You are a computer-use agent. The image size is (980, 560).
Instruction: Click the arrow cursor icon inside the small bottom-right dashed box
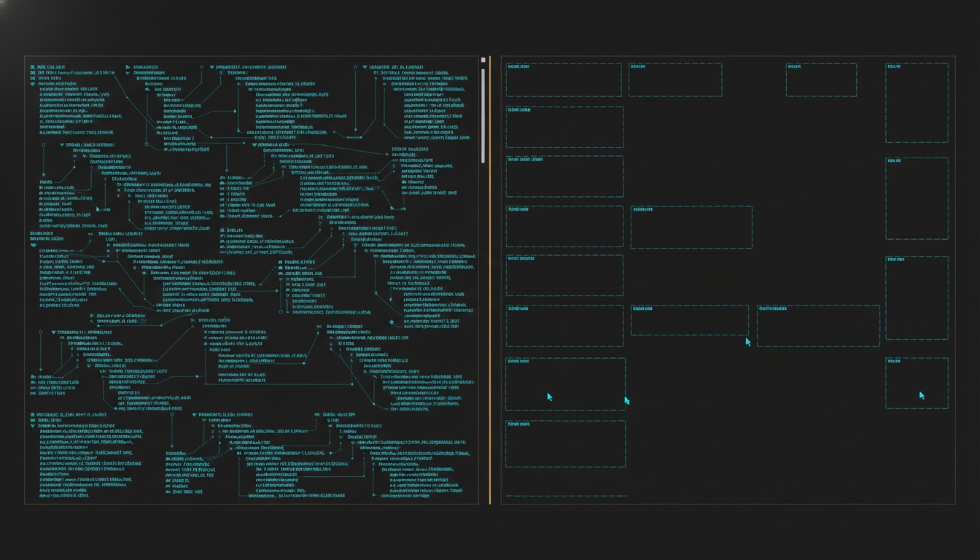pyautogui.click(x=922, y=396)
